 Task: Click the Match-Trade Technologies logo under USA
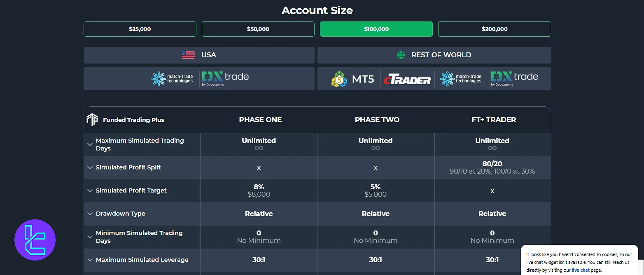[x=173, y=78]
